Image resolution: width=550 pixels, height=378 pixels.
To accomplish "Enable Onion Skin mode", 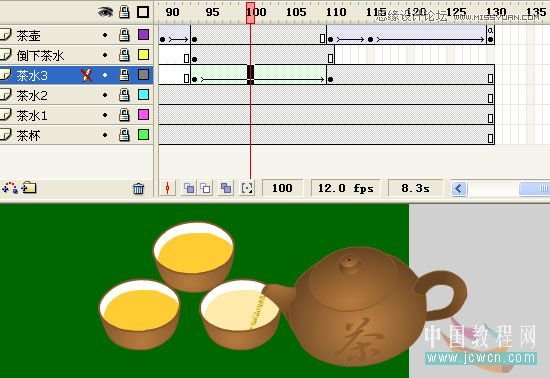I will [189, 188].
